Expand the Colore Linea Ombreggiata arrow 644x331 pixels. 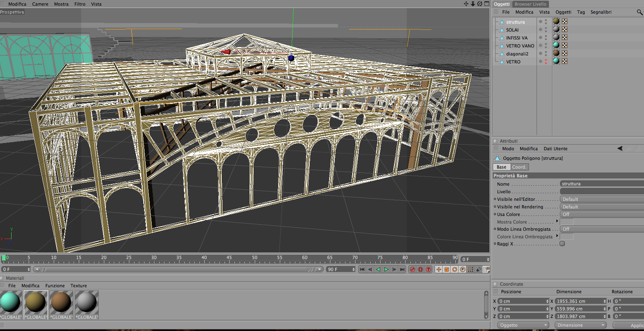pos(557,236)
